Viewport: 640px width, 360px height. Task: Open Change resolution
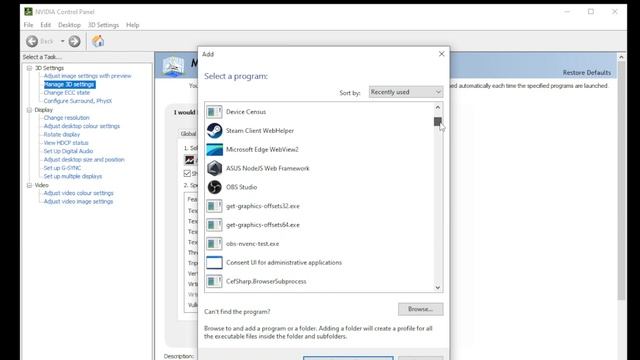tap(66, 118)
